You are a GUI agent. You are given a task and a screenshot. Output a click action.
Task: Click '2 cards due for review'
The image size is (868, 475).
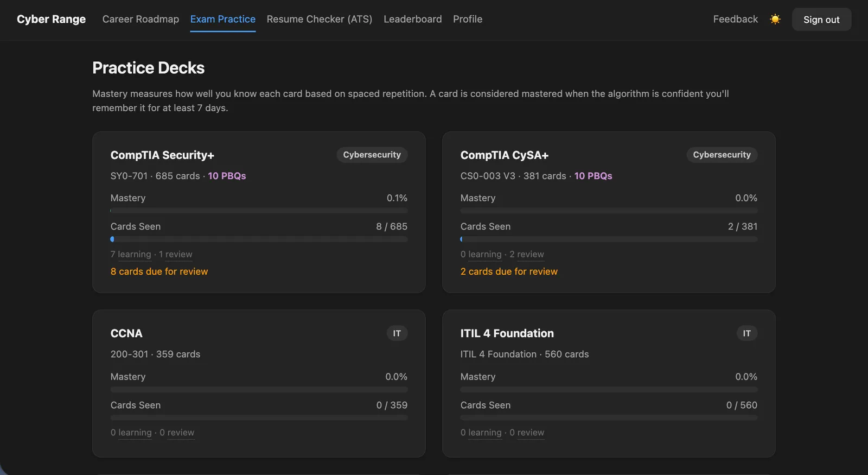[x=509, y=271]
